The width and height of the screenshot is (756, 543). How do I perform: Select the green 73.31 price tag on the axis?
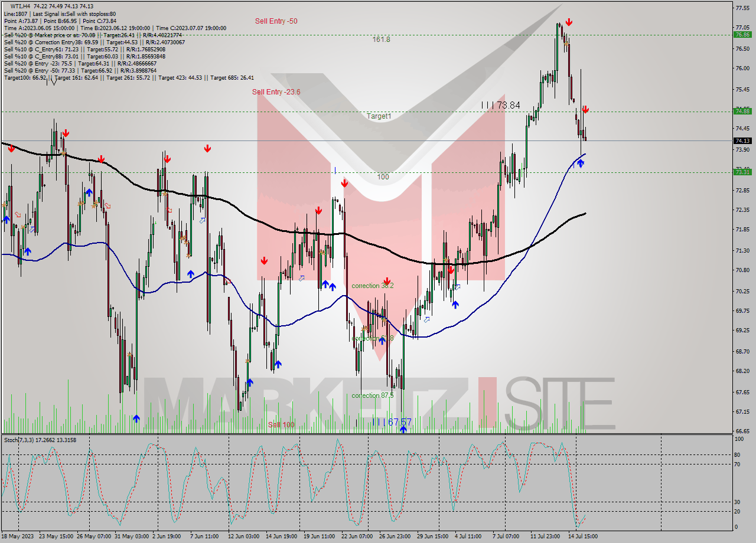coord(742,172)
